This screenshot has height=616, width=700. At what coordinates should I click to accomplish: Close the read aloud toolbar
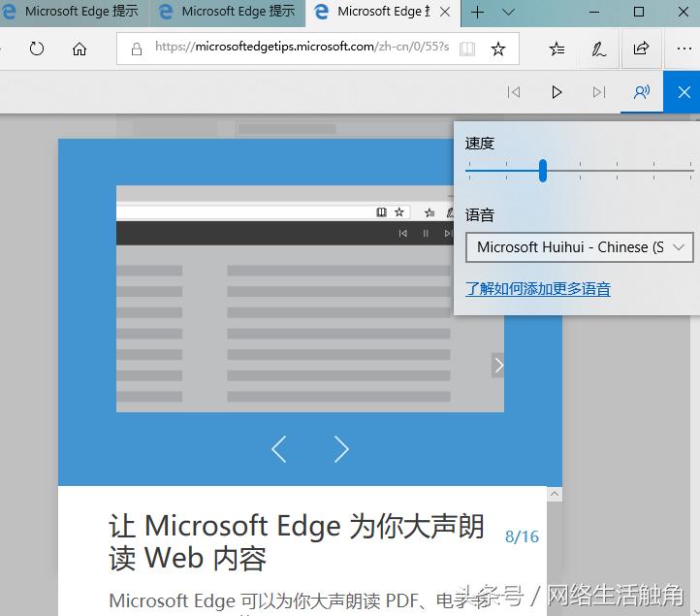point(684,92)
